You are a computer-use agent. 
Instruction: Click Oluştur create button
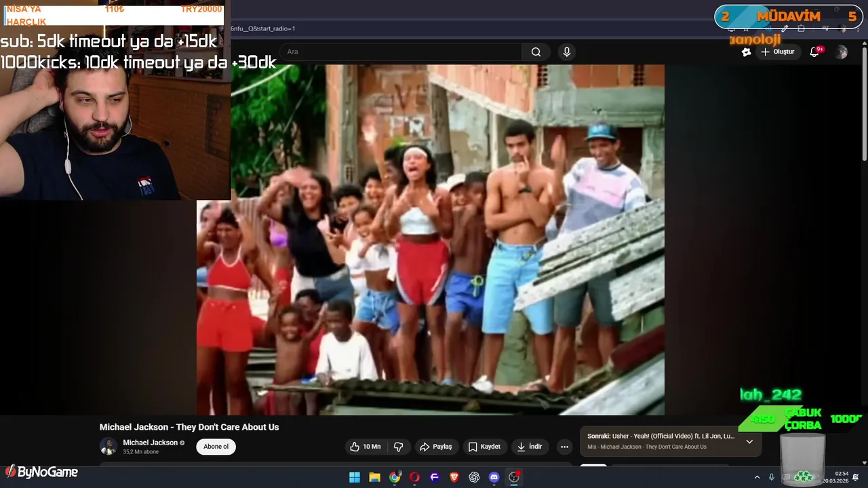777,52
